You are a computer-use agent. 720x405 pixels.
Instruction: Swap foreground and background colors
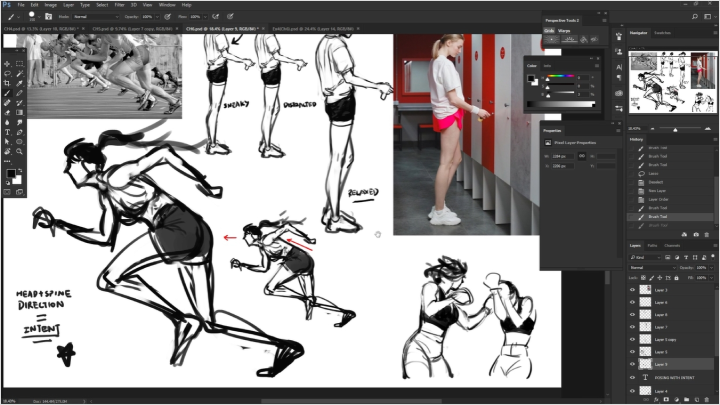(x=20, y=171)
